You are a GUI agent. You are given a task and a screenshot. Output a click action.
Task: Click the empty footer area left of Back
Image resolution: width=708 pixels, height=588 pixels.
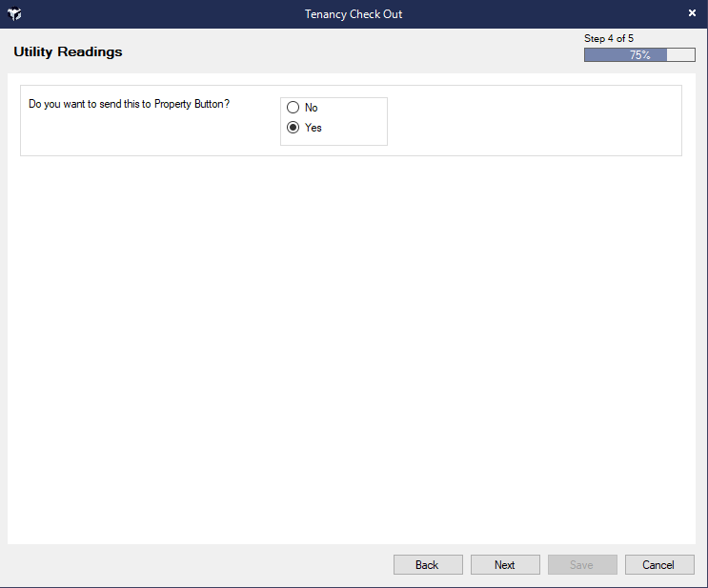pos(191,565)
